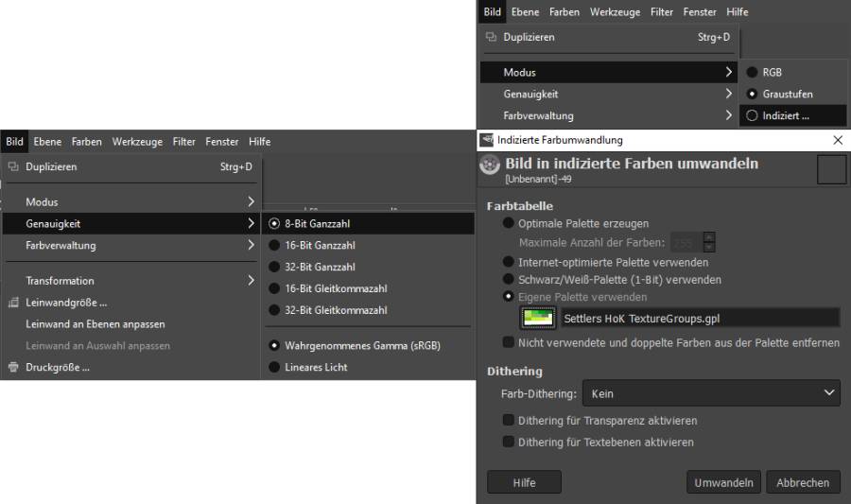Enable Dithering für Transparenz checkbox
Image resolution: width=851 pixels, height=504 pixels.
click(510, 421)
